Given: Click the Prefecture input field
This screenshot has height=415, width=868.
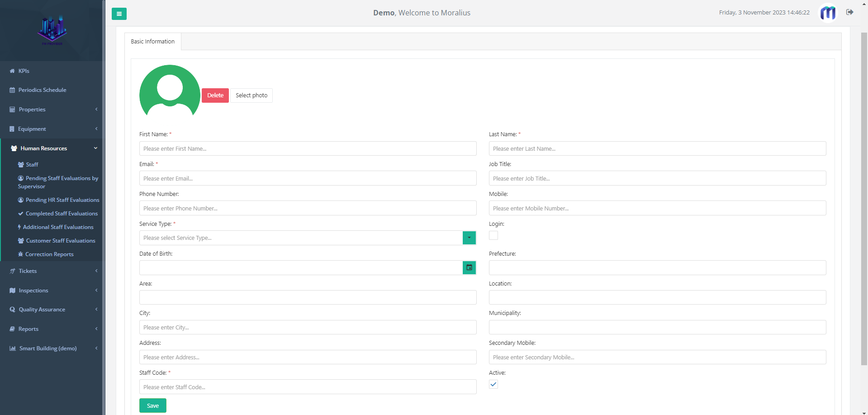Looking at the screenshot, I should pos(657,267).
